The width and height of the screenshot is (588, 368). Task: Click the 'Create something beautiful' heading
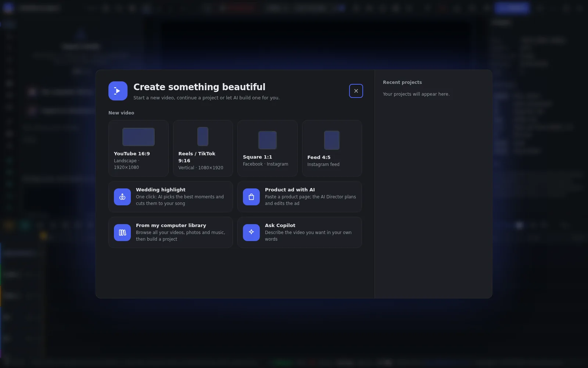coord(199,87)
